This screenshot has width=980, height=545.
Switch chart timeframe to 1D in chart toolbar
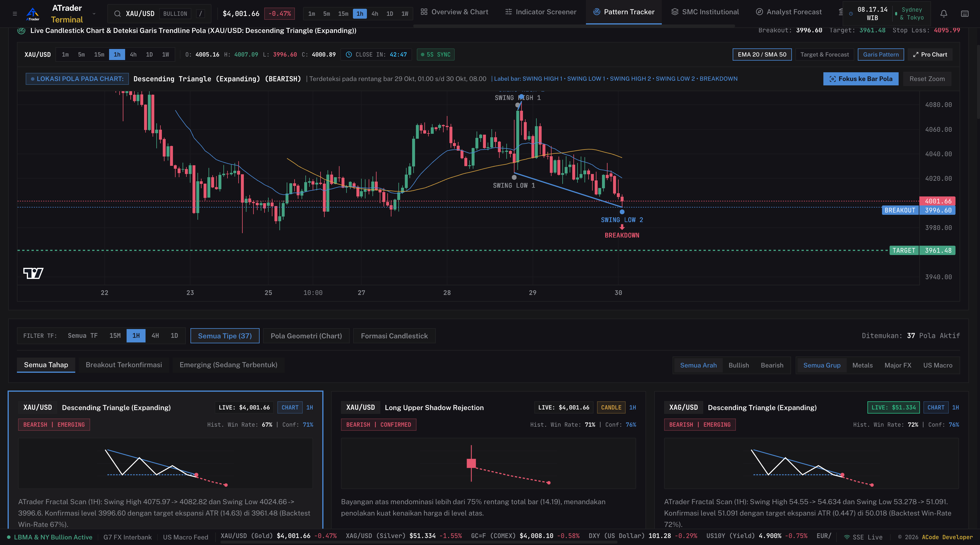pyautogui.click(x=149, y=54)
